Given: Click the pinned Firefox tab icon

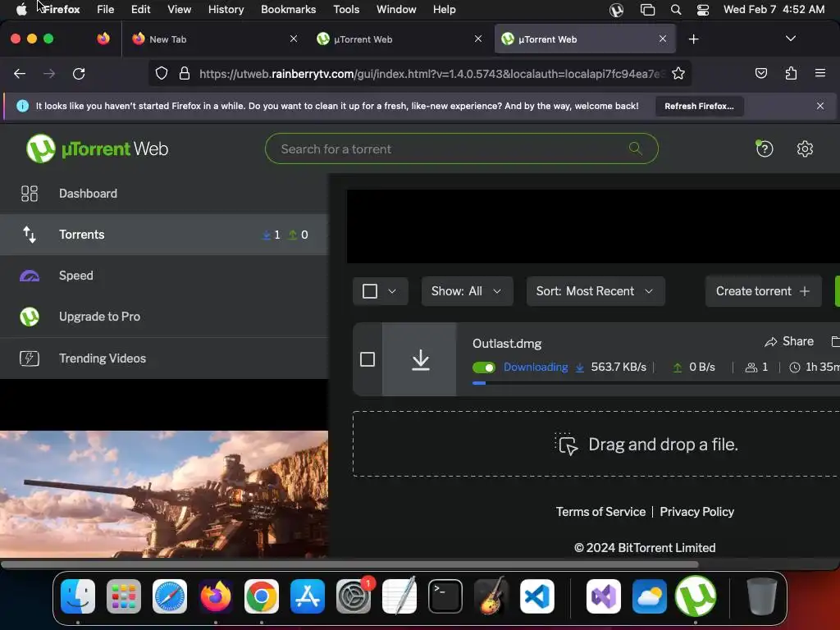Looking at the screenshot, I should 103,39.
